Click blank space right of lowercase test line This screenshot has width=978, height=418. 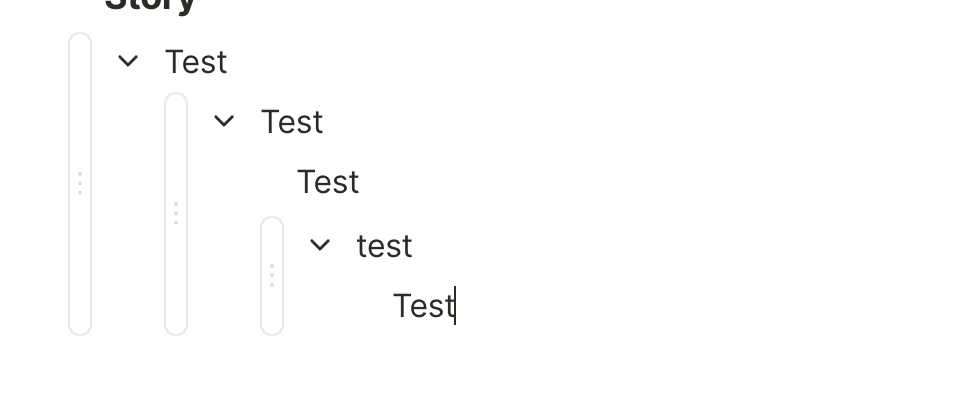click(x=650, y=246)
